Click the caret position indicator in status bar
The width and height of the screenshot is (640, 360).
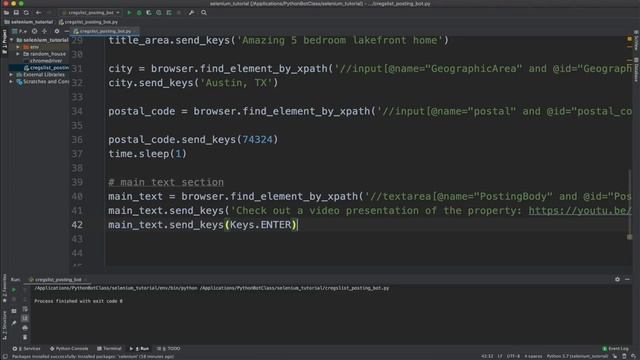coord(487,356)
